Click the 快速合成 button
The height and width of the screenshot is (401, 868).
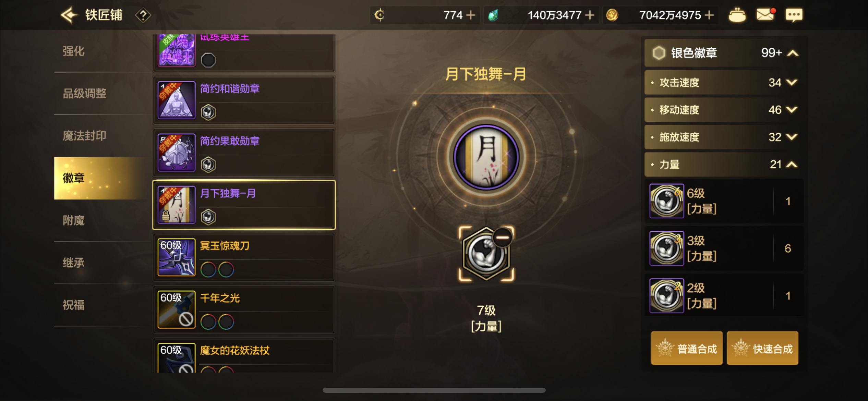762,348
